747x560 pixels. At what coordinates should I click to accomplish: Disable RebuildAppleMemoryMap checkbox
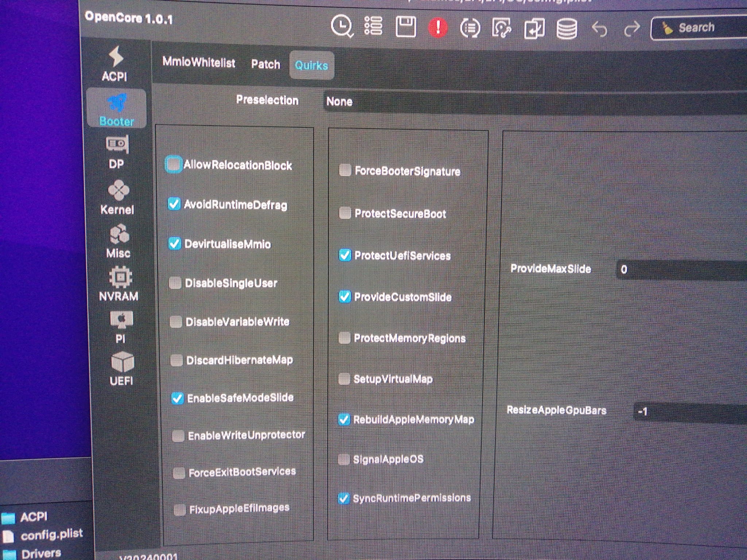tap(344, 419)
